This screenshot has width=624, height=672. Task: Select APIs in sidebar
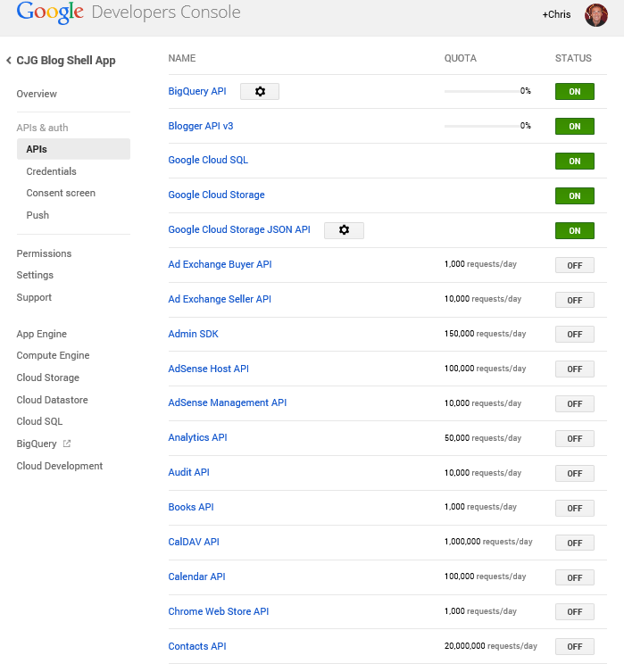pyautogui.click(x=73, y=149)
